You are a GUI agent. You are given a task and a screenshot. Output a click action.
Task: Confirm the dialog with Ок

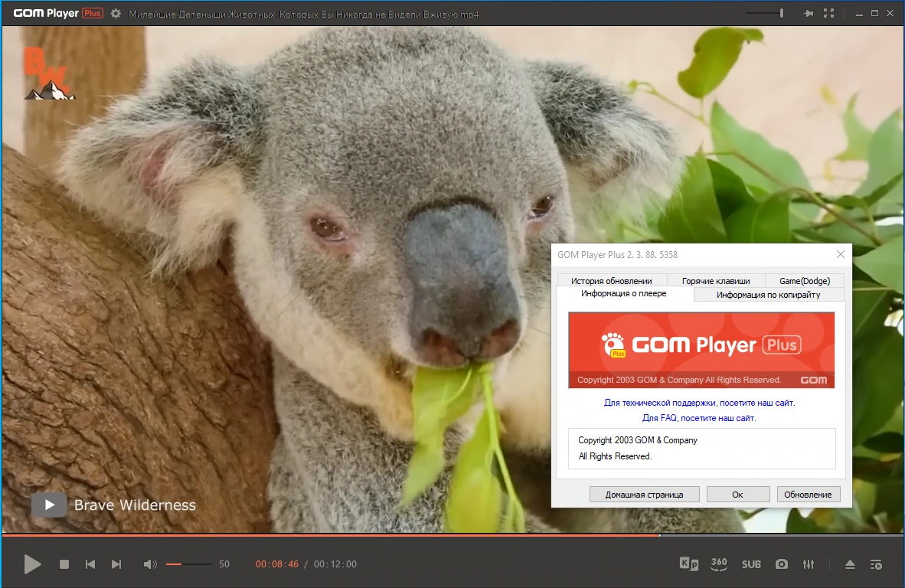click(737, 495)
